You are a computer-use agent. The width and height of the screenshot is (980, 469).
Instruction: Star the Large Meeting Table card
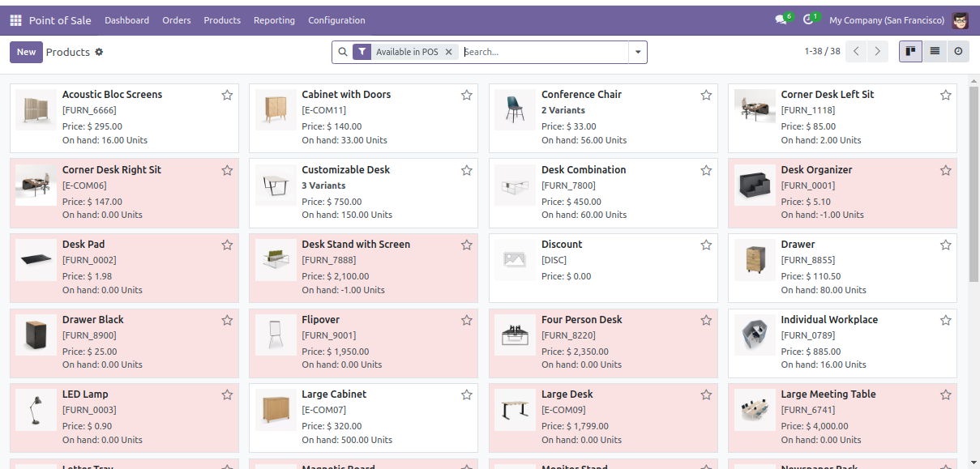tap(946, 394)
